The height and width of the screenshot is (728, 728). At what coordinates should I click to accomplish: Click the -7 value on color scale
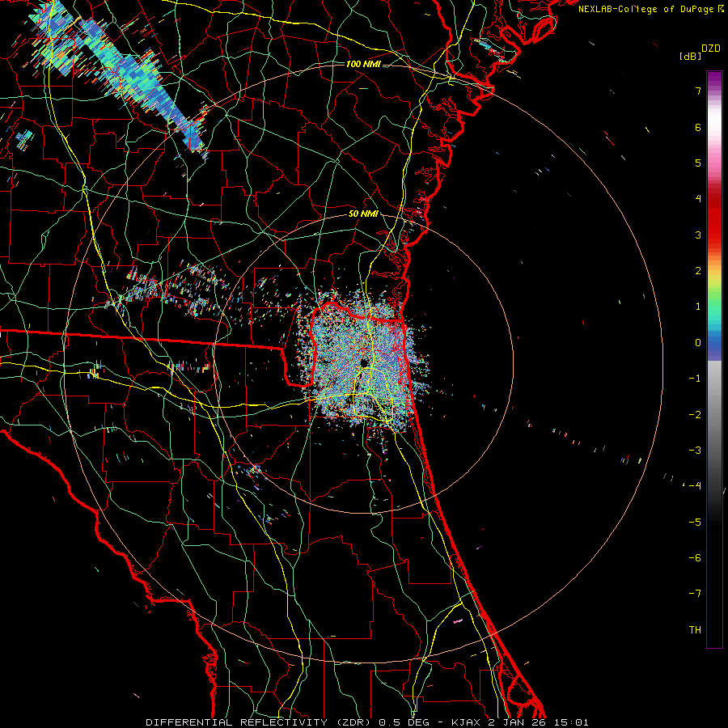[x=695, y=594]
